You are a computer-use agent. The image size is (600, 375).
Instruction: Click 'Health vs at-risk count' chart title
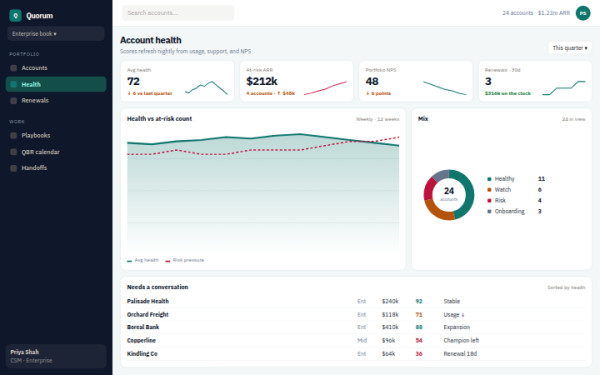pyautogui.click(x=159, y=119)
